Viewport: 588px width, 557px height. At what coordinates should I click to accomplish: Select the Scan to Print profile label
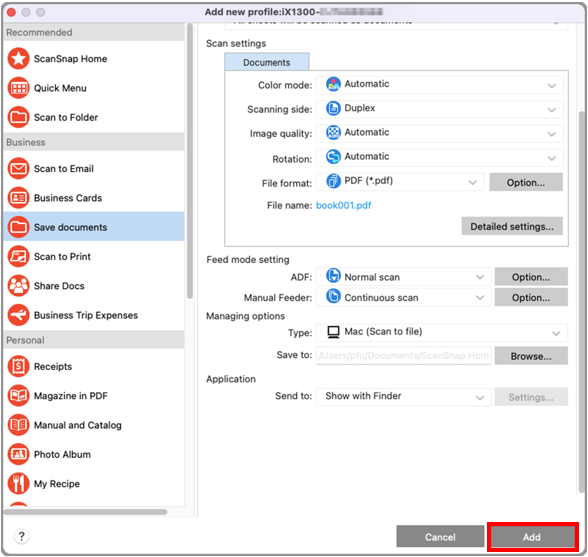click(62, 257)
